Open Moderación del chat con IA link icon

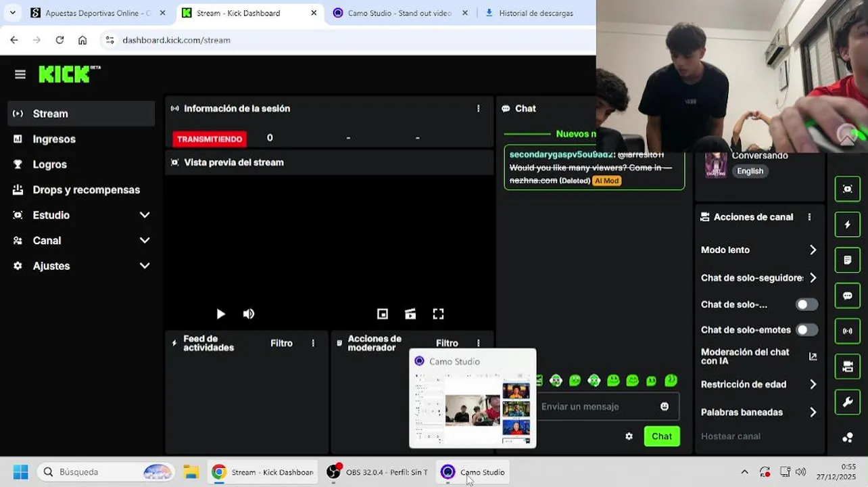(813, 356)
